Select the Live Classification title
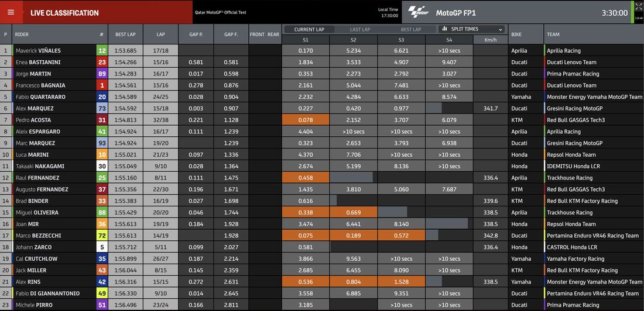644x311 pixels. click(x=64, y=13)
